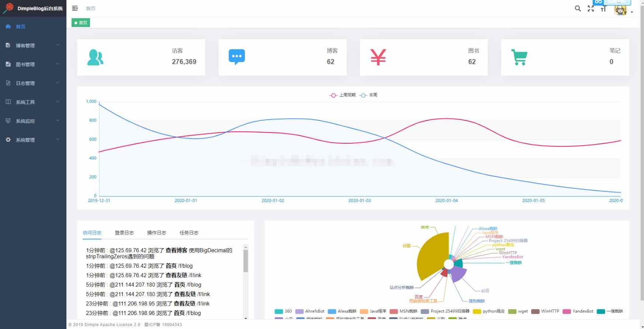Toggle the AhrefsBot legend item
The image size is (644, 329).
[310, 311]
